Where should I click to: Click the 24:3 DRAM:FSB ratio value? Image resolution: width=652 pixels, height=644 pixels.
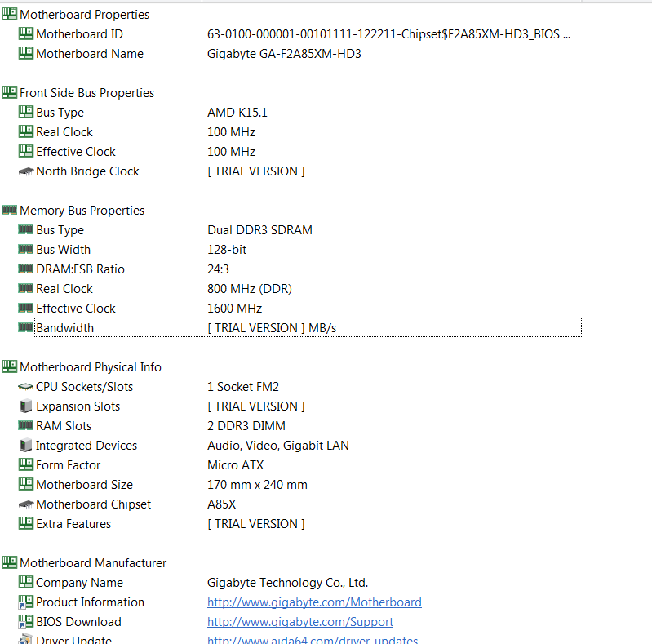(219, 269)
